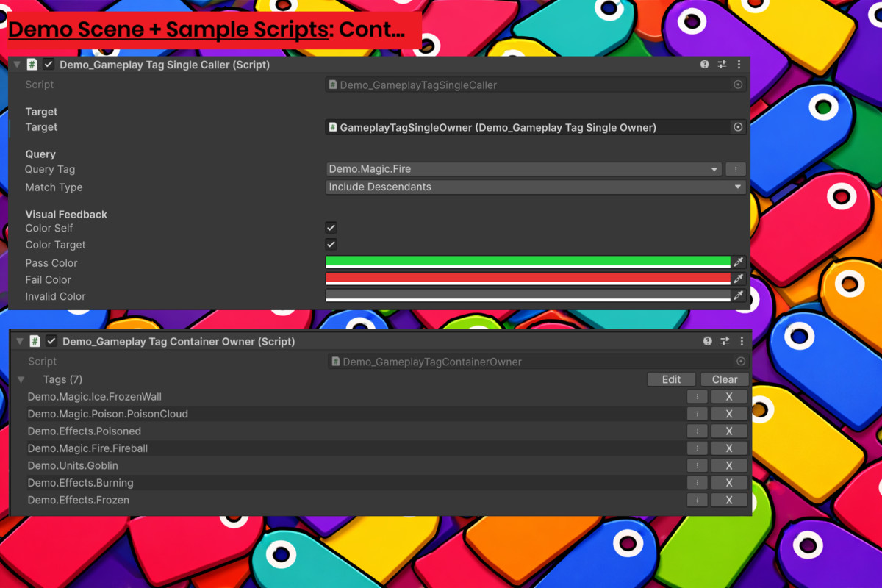882x588 pixels.
Task: Toggle the Color Self checkbox
Action: click(x=331, y=228)
